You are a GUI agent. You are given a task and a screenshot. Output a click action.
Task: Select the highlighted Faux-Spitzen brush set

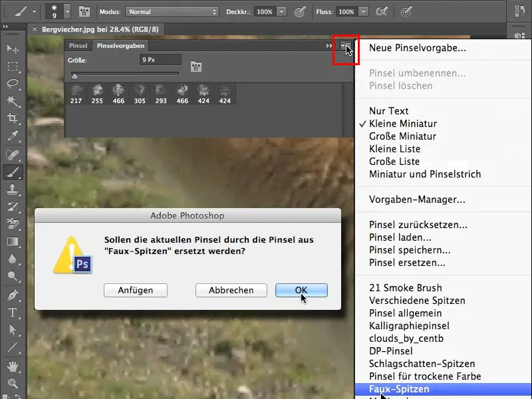pyautogui.click(x=443, y=389)
